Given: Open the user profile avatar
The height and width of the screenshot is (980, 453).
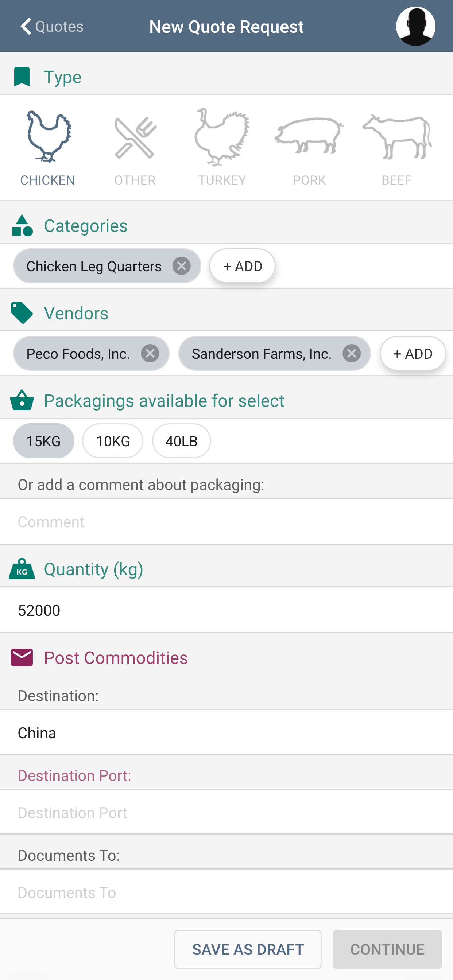Looking at the screenshot, I should pos(415,26).
